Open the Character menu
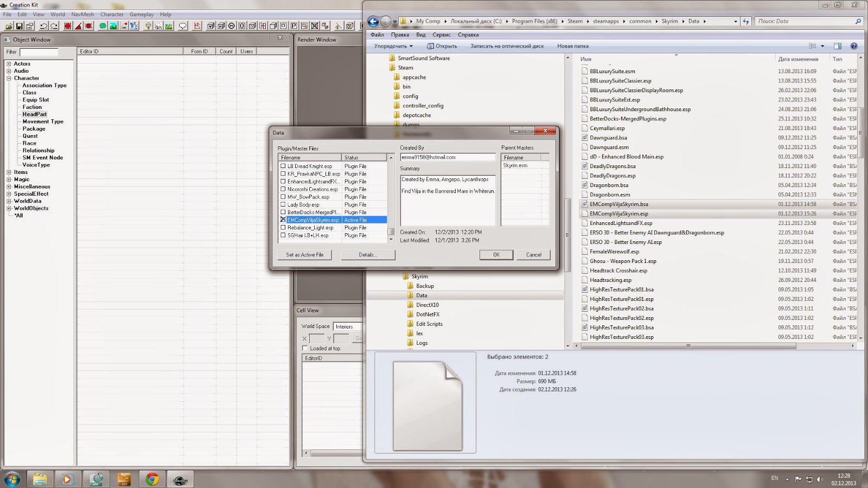This screenshot has height=488, width=868. point(112,14)
